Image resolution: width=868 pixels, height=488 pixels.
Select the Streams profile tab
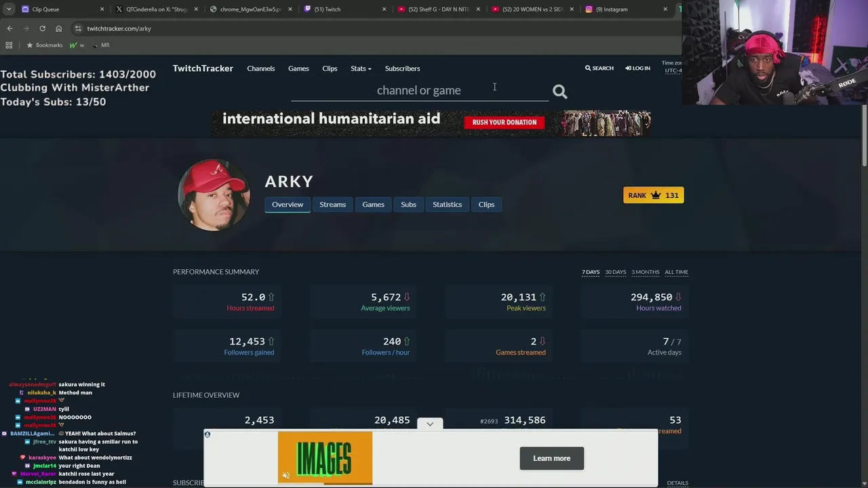(332, 204)
